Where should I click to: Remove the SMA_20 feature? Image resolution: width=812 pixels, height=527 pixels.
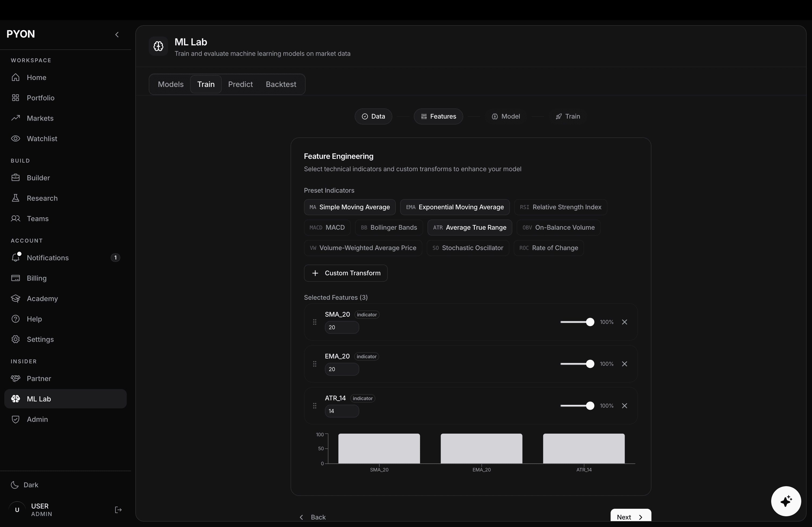point(624,322)
